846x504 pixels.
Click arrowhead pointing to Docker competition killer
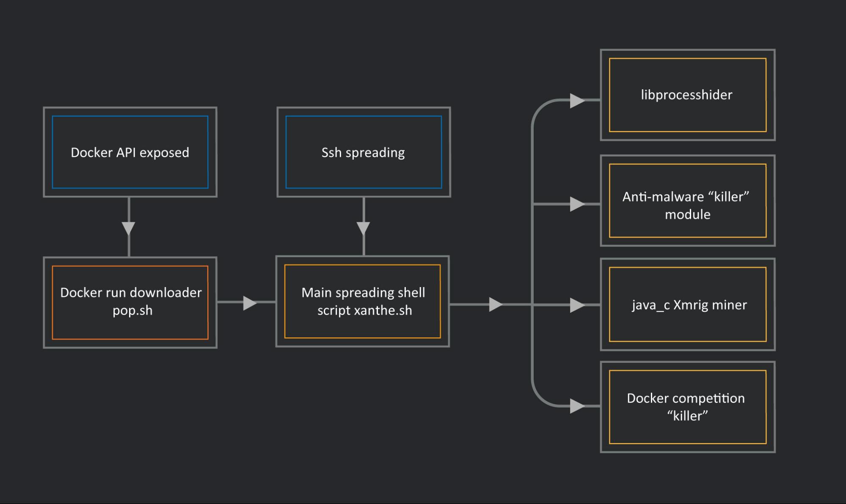(x=576, y=406)
